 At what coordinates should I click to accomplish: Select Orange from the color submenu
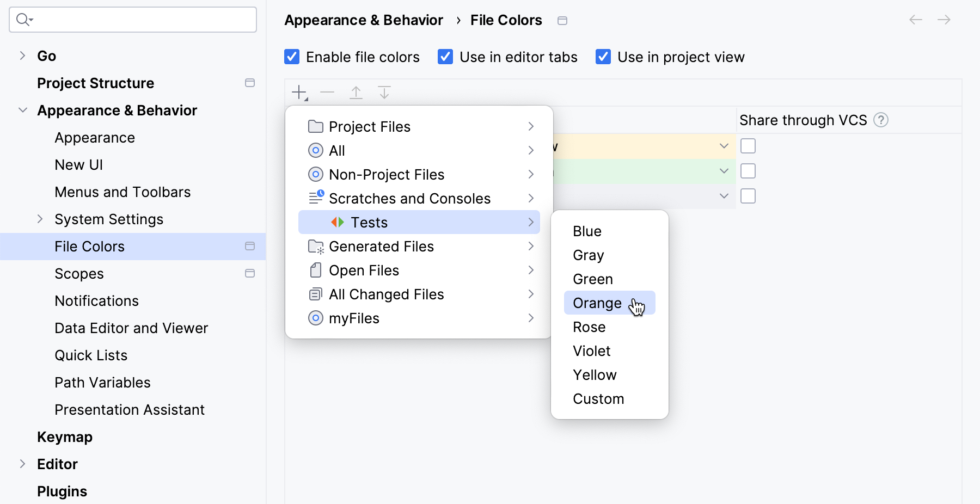597,303
